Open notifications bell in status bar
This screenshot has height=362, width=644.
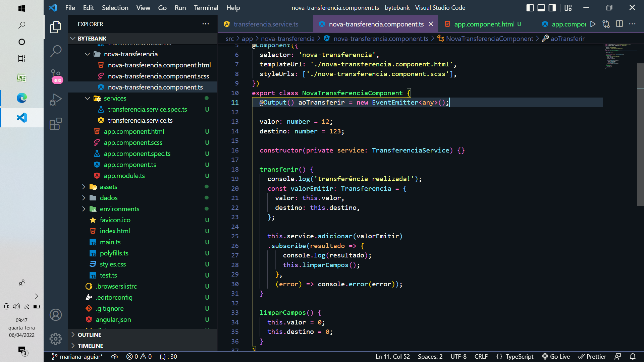633,357
